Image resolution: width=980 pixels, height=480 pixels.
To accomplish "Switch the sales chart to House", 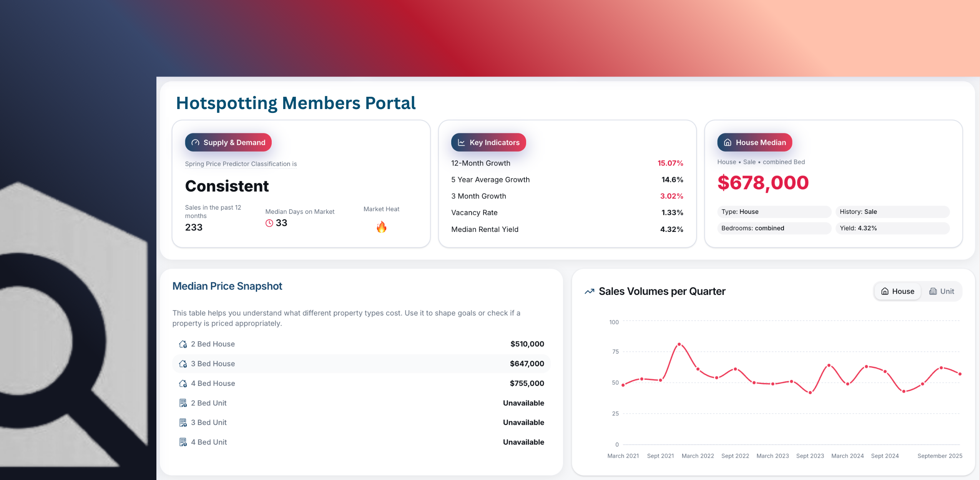I will click(897, 291).
